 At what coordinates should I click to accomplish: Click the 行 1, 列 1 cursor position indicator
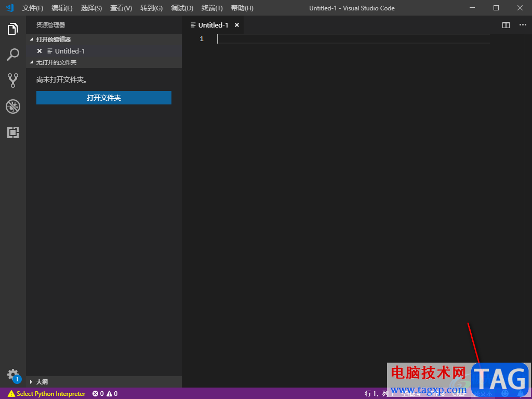pyautogui.click(x=379, y=394)
